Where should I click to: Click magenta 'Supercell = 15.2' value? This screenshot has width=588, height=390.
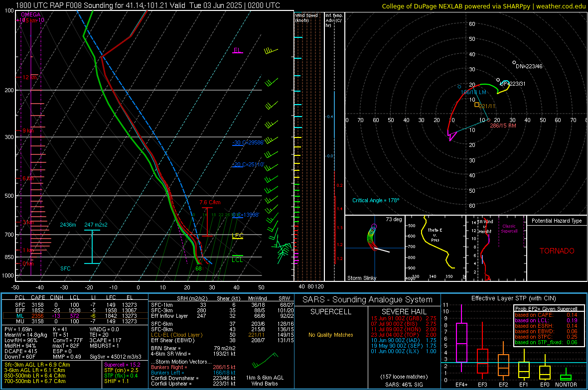(122, 365)
